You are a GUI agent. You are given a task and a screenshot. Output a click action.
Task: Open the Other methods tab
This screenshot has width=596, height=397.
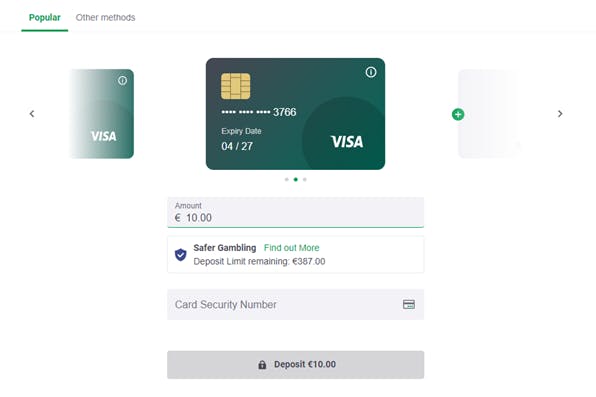click(x=105, y=17)
